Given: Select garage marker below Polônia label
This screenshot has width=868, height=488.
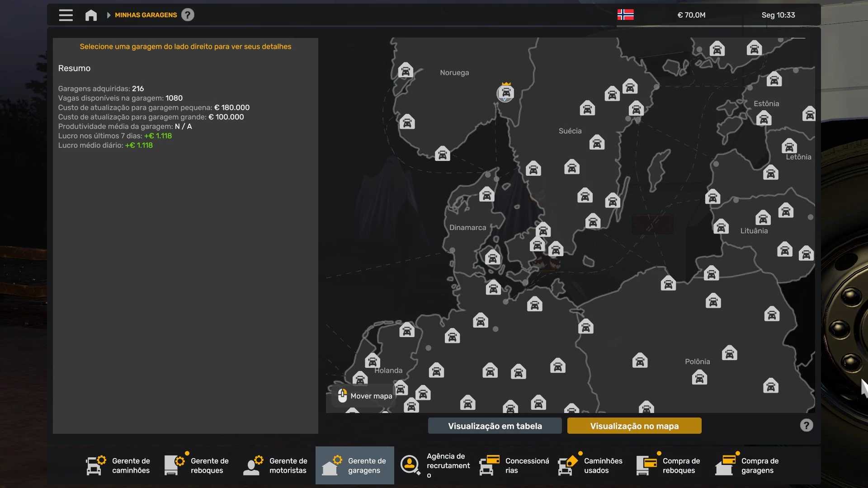Looking at the screenshot, I should [x=699, y=377].
